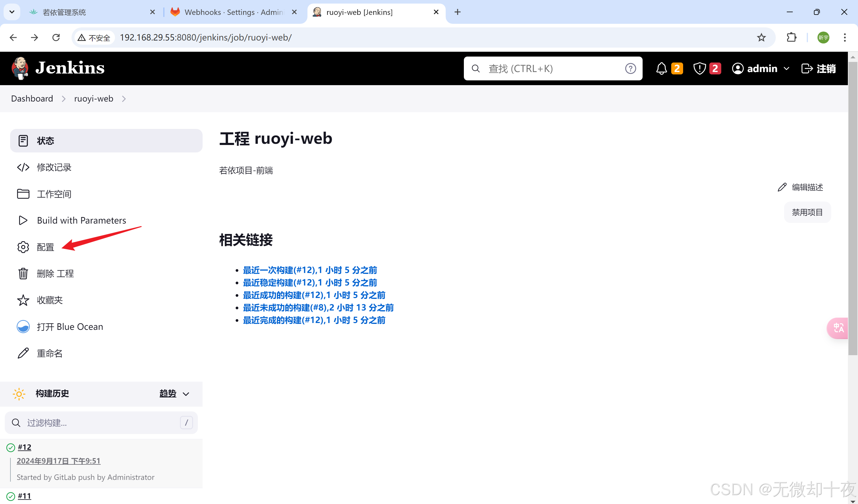Viewport: 858px width, 504px height.
Task: Open the browser tab list chevron
Action: (x=12, y=12)
